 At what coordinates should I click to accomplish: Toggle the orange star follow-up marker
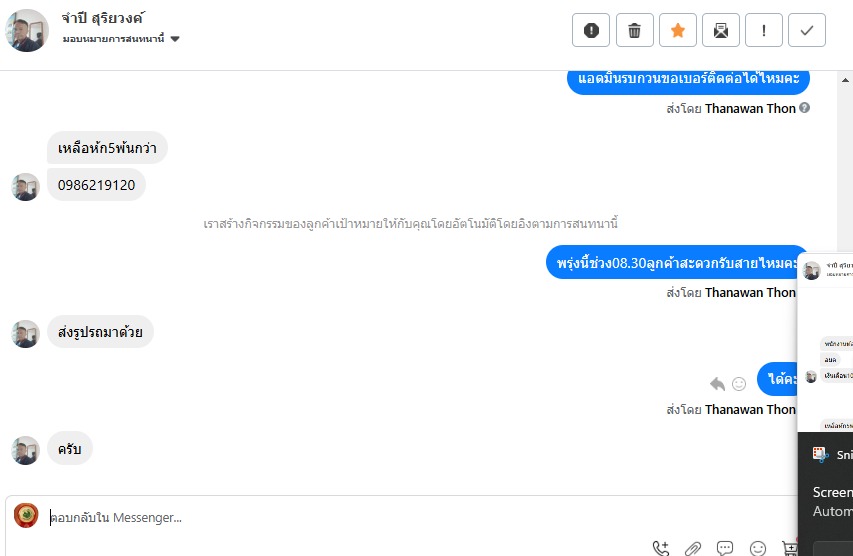pos(677,31)
